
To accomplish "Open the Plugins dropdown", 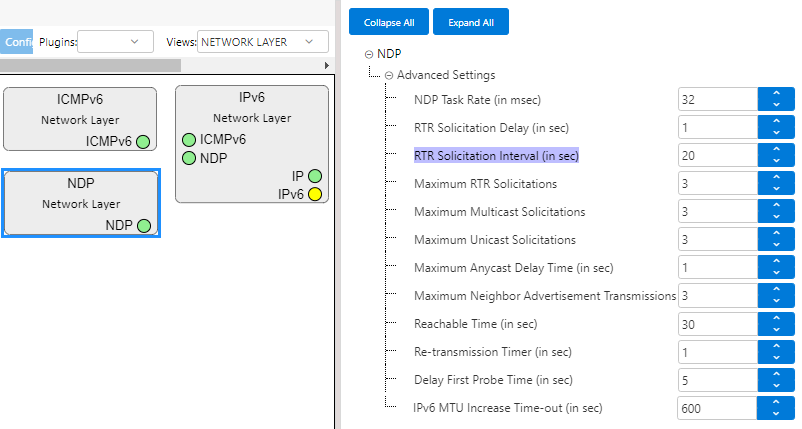I will [x=115, y=42].
